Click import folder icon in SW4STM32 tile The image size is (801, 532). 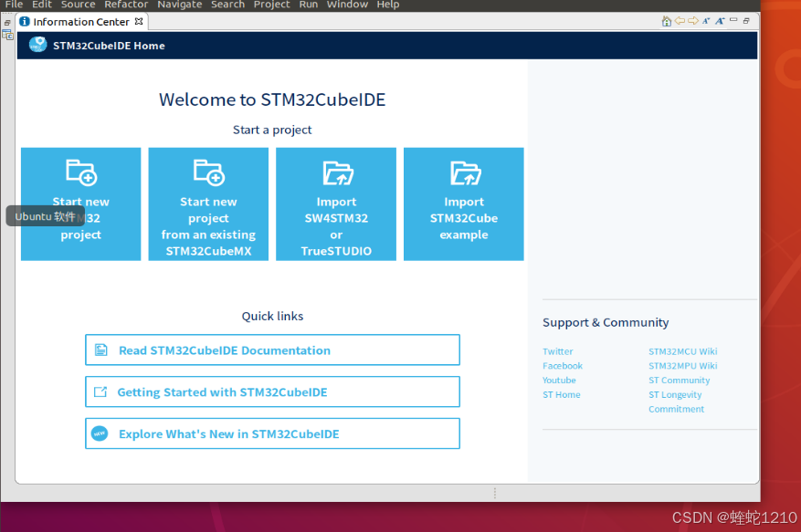coord(338,173)
